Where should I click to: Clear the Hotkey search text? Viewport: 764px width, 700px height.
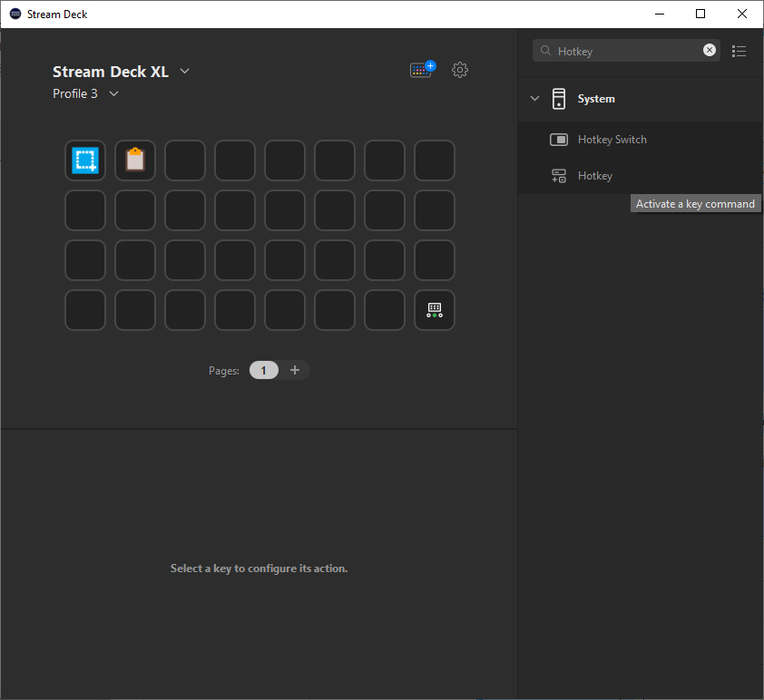click(709, 50)
